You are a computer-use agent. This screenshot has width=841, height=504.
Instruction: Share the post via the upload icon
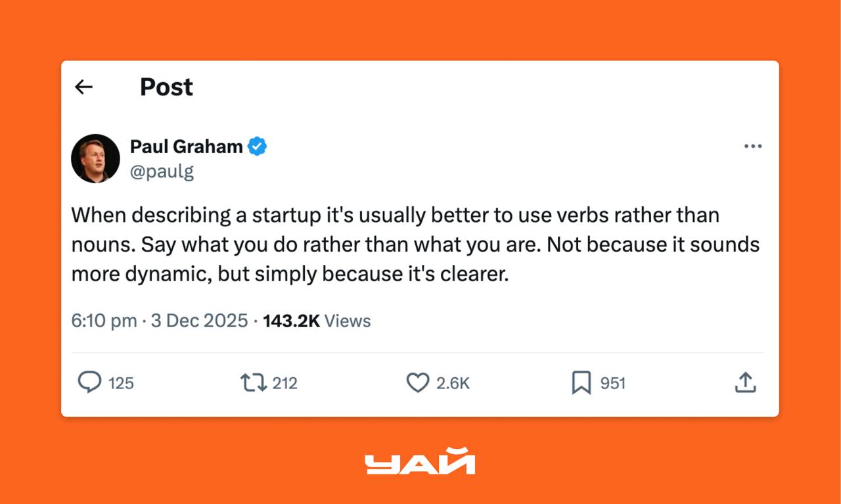(x=745, y=382)
